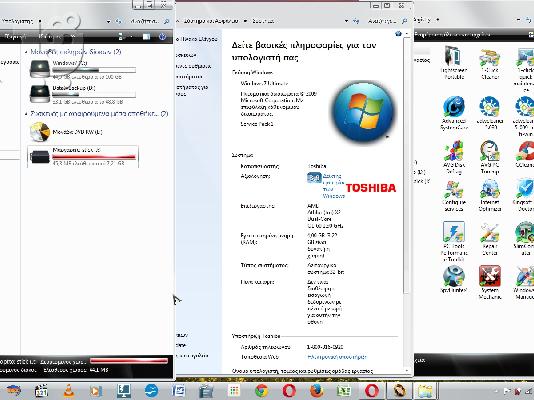This screenshot has height=400, width=534.
Task: Expand the System and Security breadcrumb arrow
Action: [x=245, y=21]
